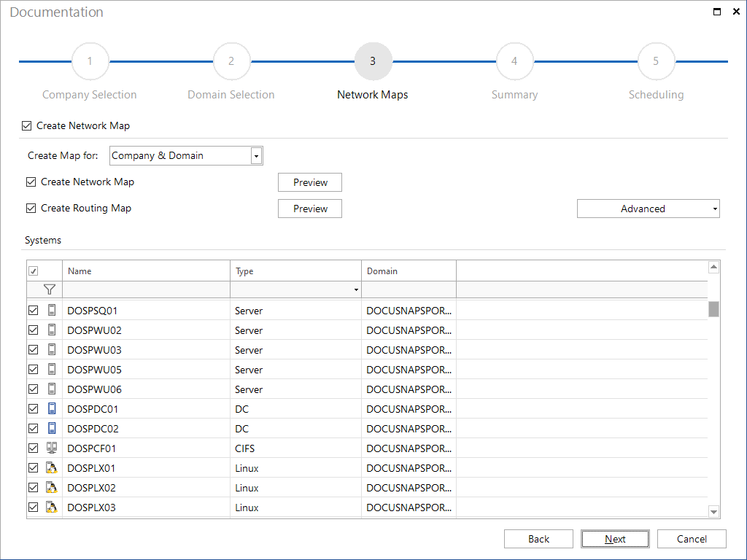Image resolution: width=747 pixels, height=560 pixels.
Task: Click the Systems grid scrollbar thumb
Action: click(x=713, y=309)
